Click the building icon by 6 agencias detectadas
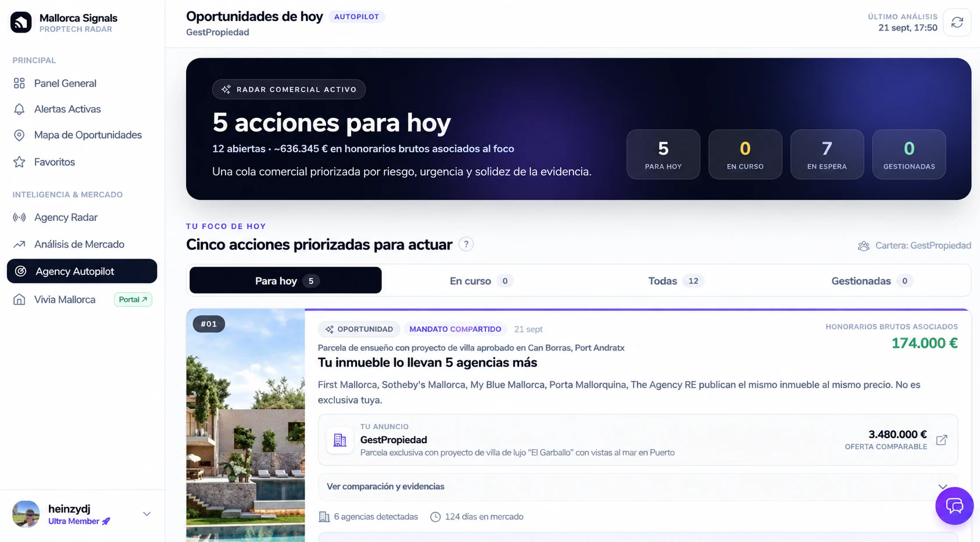The height and width of the screenshot is (542, 980). pos(324,517)
